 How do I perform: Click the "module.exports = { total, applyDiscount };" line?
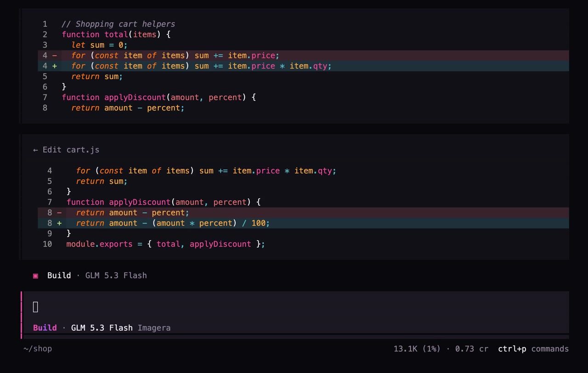[166, 244]
